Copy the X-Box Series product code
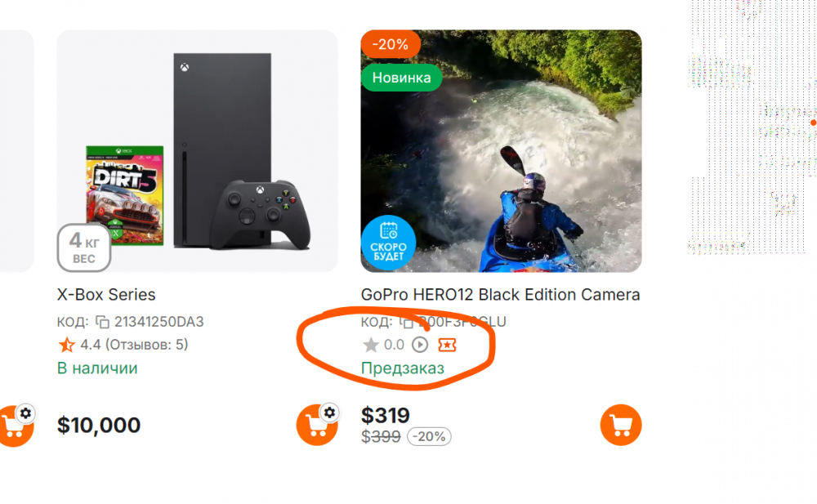This screenshot has height=504, width=817. [103, 322]
